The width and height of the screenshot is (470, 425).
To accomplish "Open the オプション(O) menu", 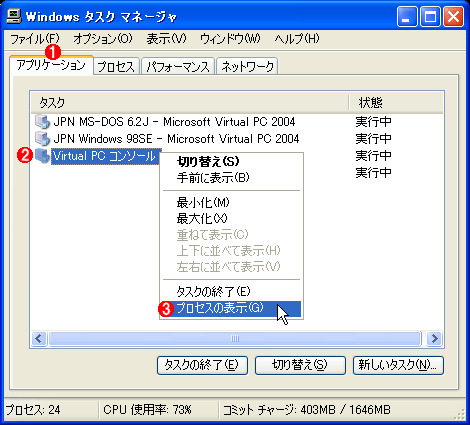I will [x=103, y=39].
